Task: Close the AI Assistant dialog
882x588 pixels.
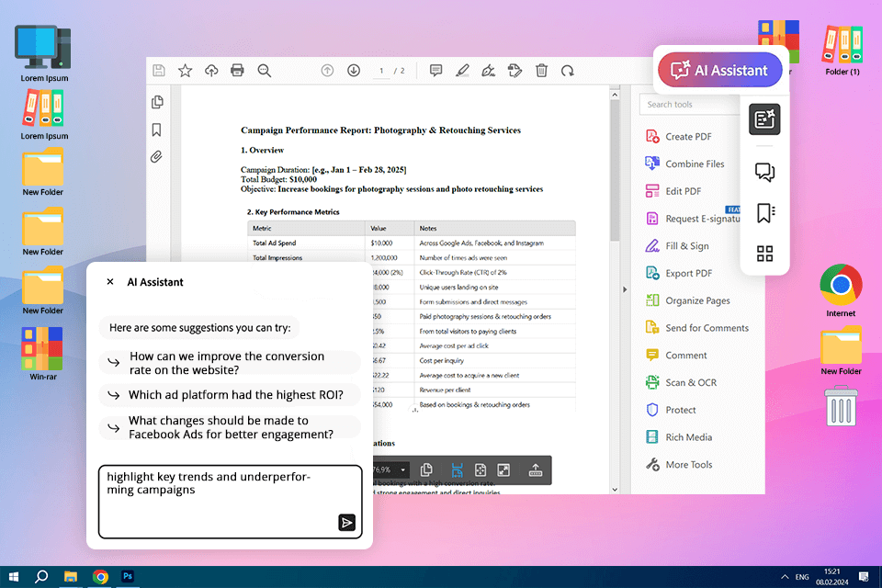Action: (x=110, y=282)
